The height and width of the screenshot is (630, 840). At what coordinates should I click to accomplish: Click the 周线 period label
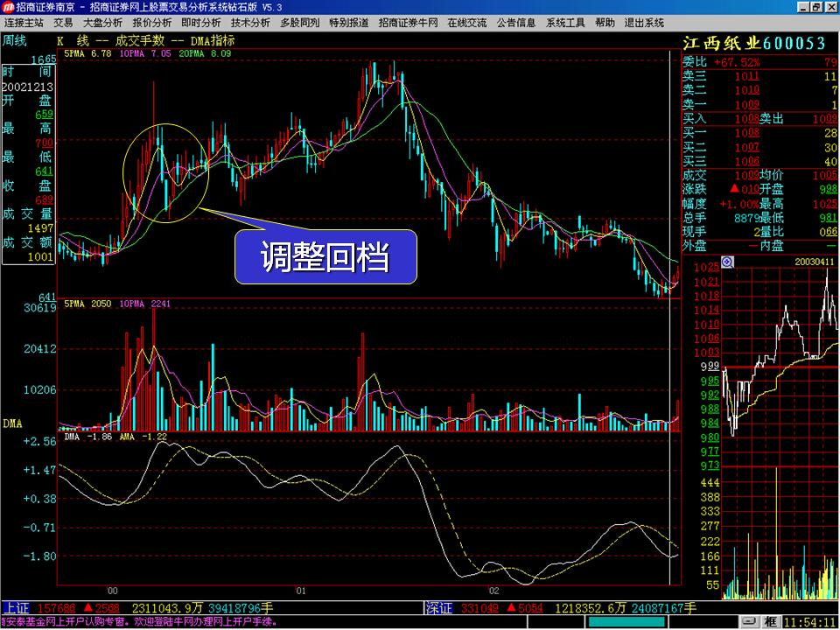[15, 41]
